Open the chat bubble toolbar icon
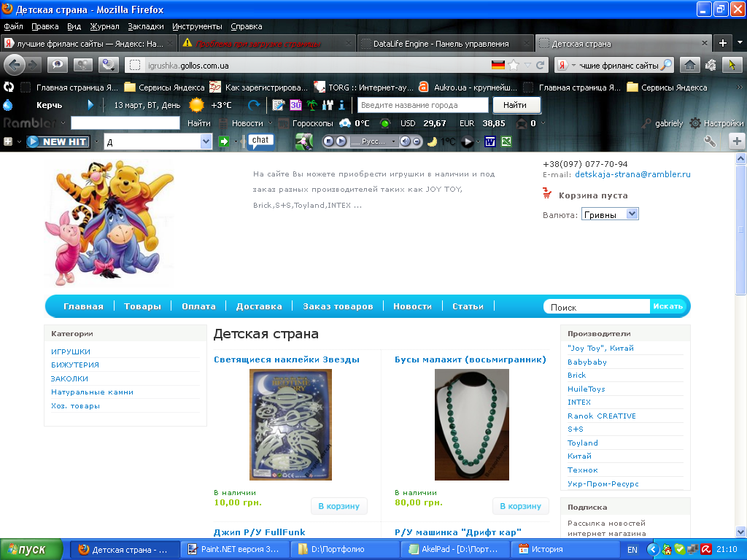Image resolution: width=747 pixels, height=560 pixels. pyautogui.click(x=260, y=141)
